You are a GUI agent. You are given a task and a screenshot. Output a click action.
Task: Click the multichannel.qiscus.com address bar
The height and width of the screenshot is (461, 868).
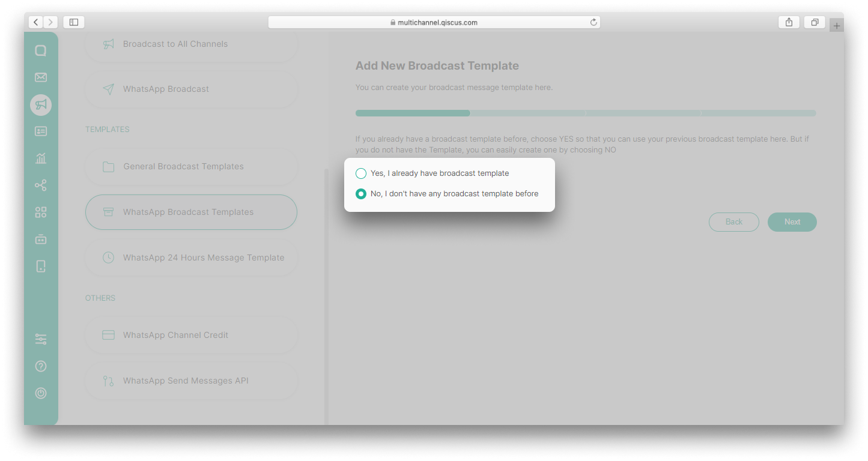click(434, 22)
